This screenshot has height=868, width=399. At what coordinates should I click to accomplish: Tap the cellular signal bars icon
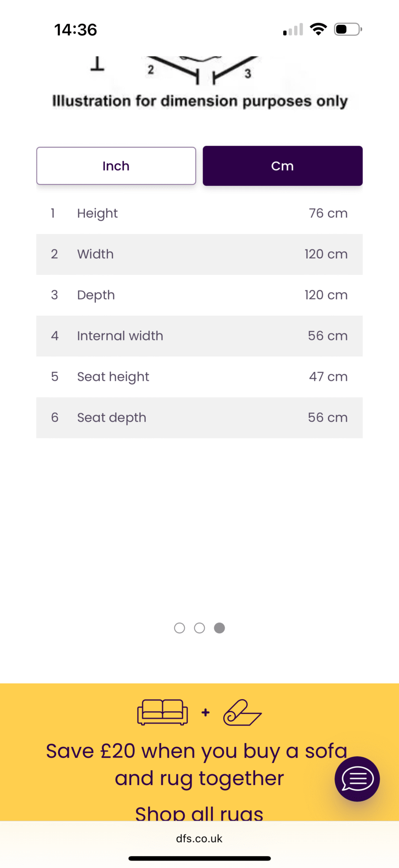(x=293, y=30)
